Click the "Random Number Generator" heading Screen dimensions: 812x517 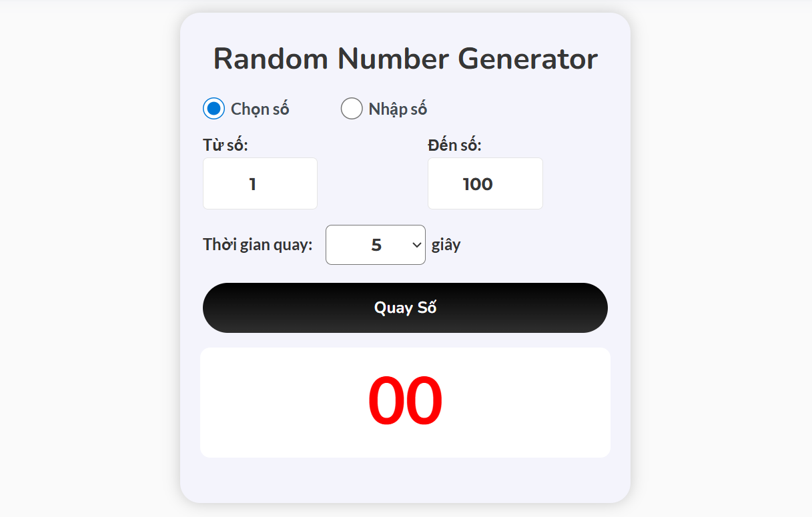405,59
